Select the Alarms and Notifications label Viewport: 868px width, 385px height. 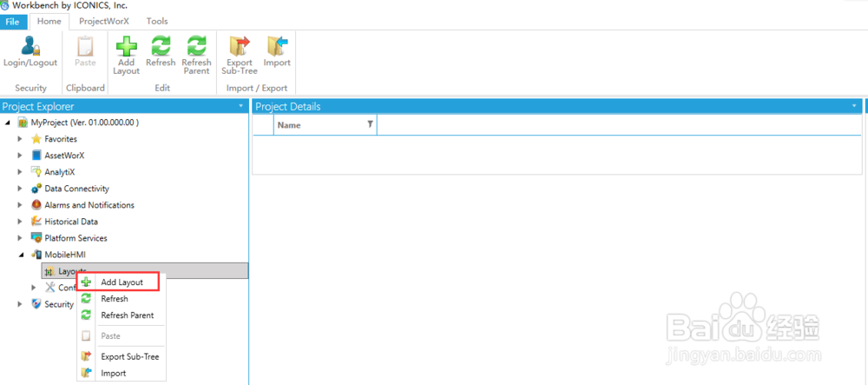coord(89,205)
